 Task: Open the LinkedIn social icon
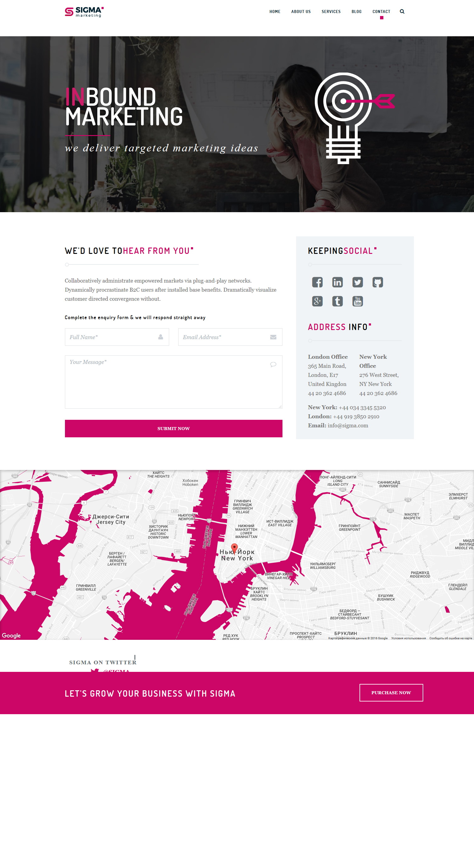pos(337,282)
